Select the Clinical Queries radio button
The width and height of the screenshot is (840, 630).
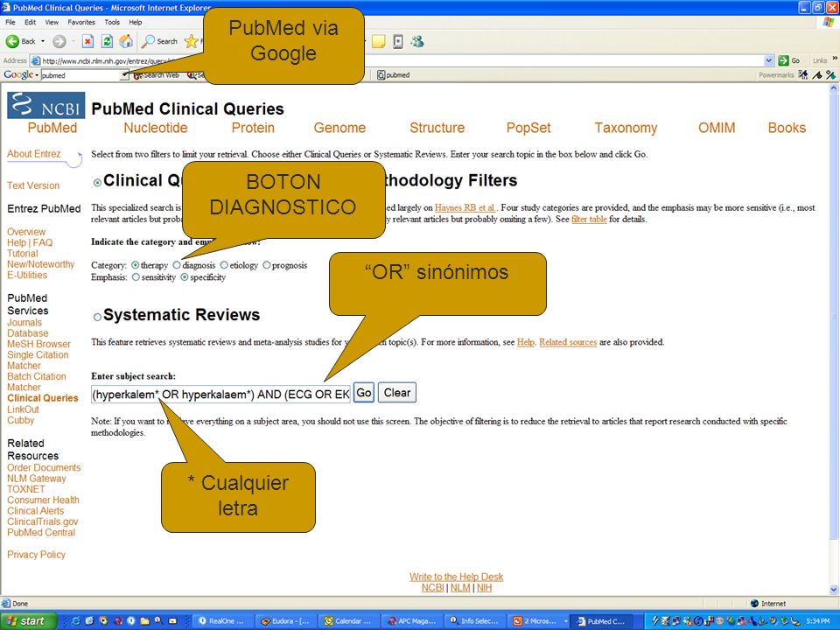[97, 183]
